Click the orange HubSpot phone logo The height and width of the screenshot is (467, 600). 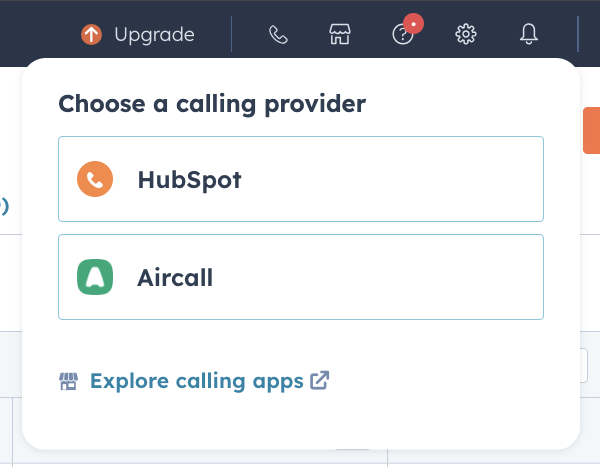coord(95,179)
